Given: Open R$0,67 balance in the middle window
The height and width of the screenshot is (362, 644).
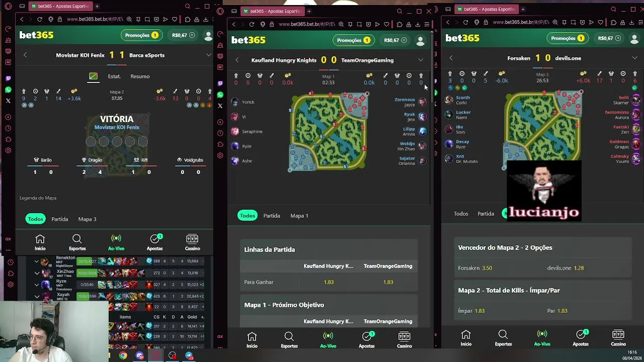Looking at the screenshot, I should click(395, 40).
